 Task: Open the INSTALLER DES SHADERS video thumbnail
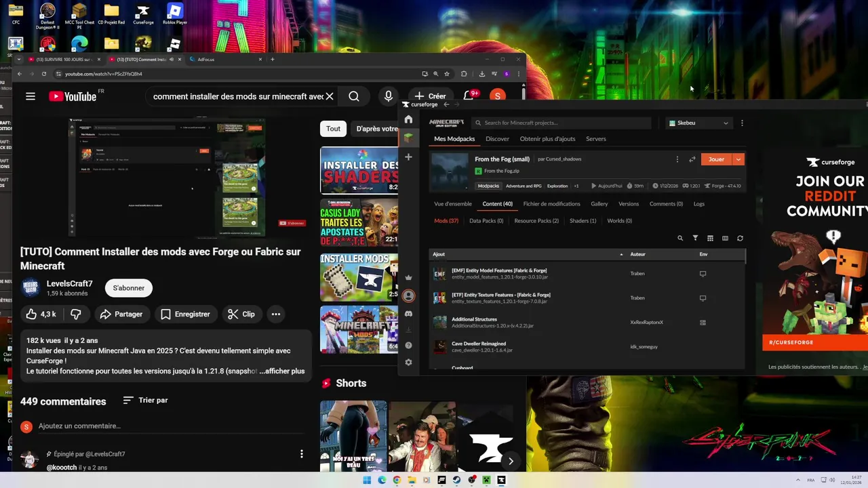359,170
